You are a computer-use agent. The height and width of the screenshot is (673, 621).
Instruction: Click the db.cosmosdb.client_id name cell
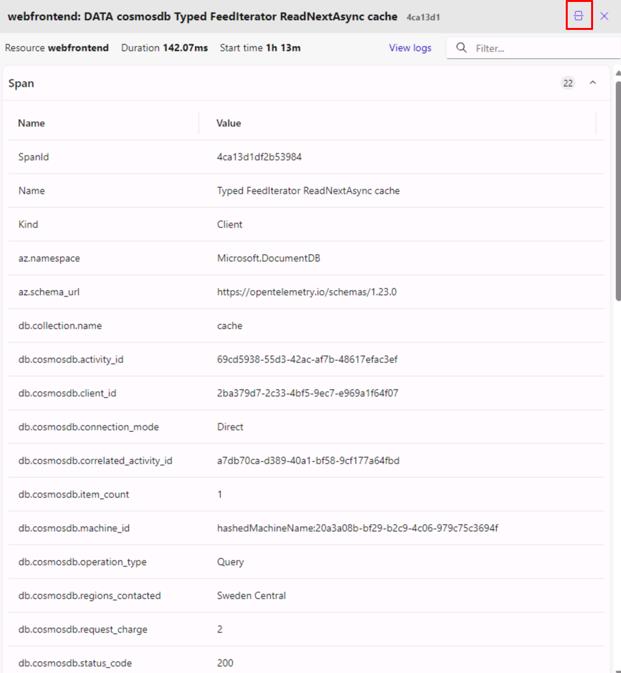point(67,393)
